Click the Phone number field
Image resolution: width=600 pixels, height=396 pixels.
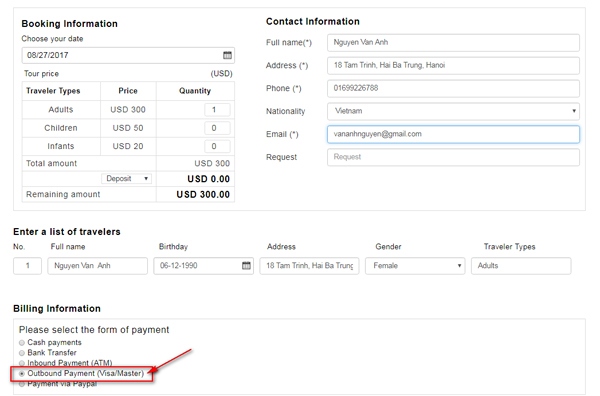(453, 88)
